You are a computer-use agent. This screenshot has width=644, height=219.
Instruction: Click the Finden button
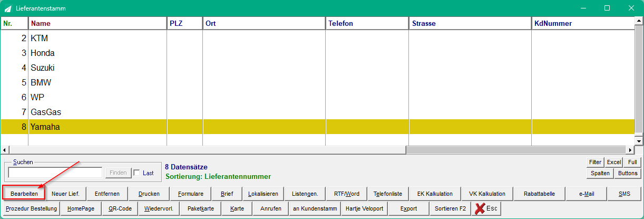(118, 173)
